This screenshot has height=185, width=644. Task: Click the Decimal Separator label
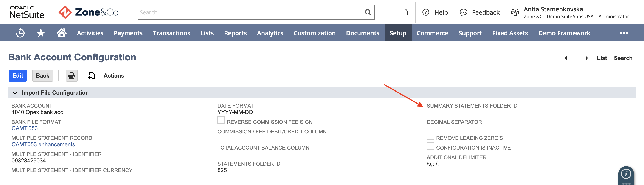(x=454, y=122)
